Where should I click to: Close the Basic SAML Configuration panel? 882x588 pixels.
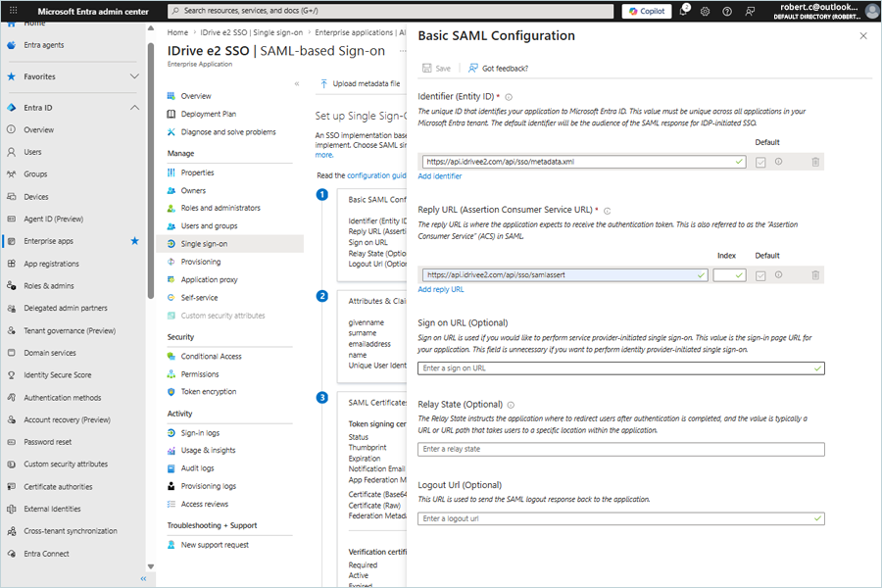click(863, 36)
